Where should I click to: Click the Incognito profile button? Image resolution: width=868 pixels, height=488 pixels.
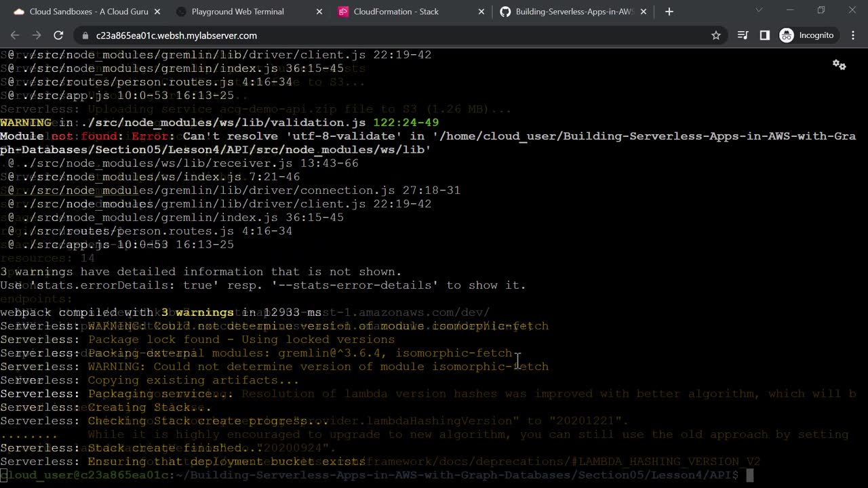coord(807,35)
